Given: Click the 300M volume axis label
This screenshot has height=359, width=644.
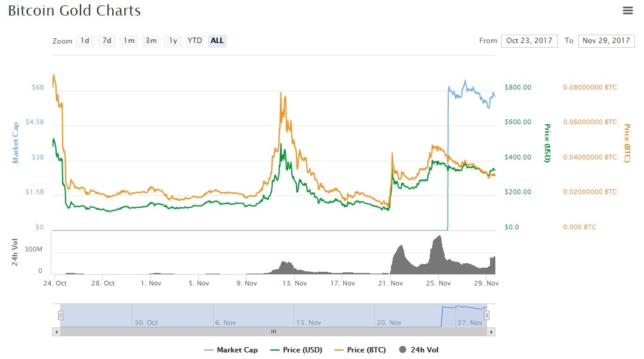Looking at the screenshot, I should click(33, 249).
